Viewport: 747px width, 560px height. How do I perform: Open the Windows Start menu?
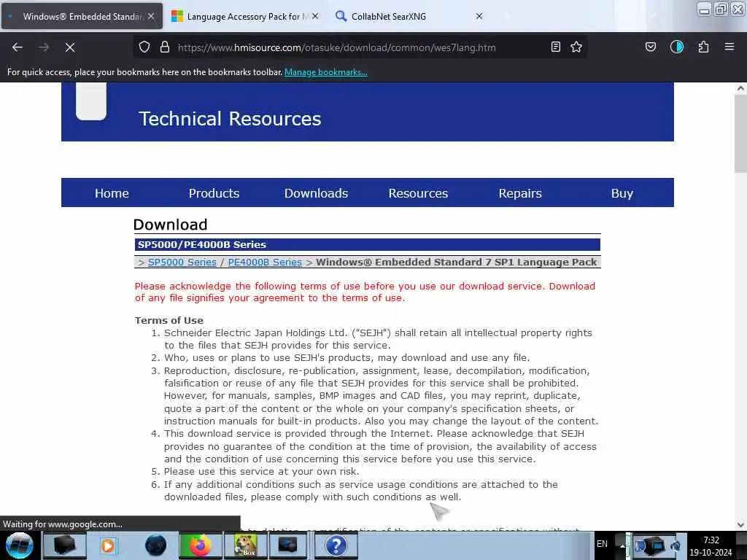[20, 545]
